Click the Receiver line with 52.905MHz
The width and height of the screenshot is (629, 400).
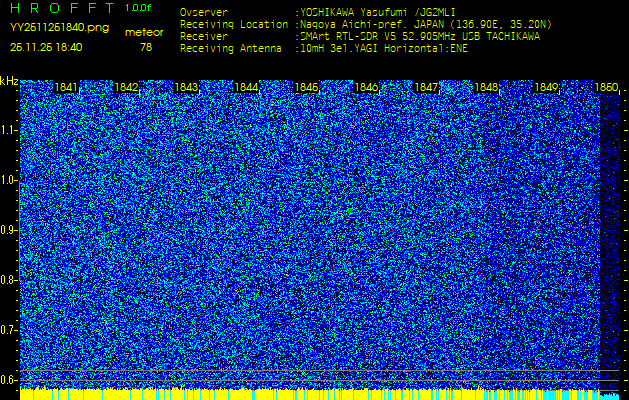(x=420, y=37)
